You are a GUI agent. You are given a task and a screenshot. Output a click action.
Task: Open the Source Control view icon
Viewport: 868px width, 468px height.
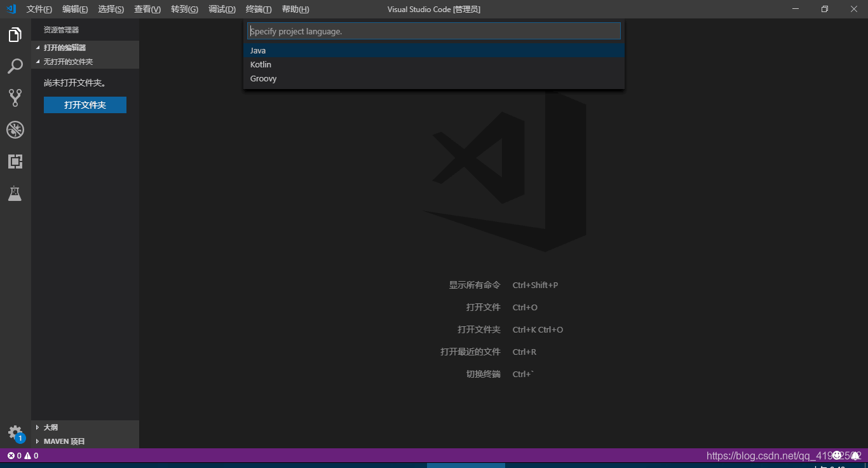[x=15, y=98]
